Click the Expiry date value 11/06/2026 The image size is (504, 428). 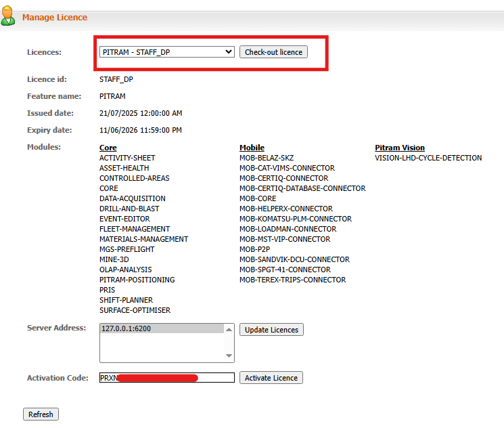pos(140,130)
